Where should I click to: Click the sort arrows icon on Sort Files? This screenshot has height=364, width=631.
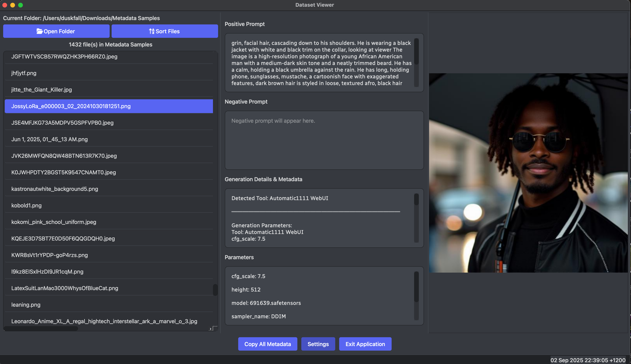[152, 31]
